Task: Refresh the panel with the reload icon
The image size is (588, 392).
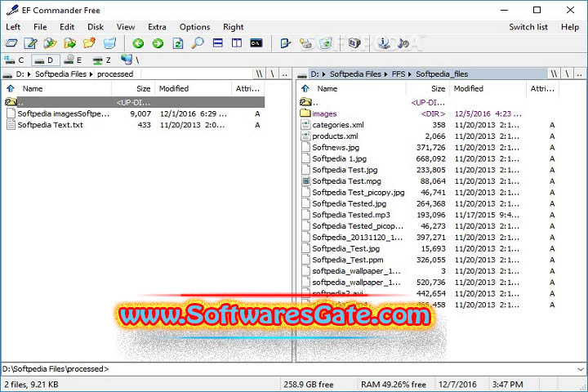Action: point(178,43)
